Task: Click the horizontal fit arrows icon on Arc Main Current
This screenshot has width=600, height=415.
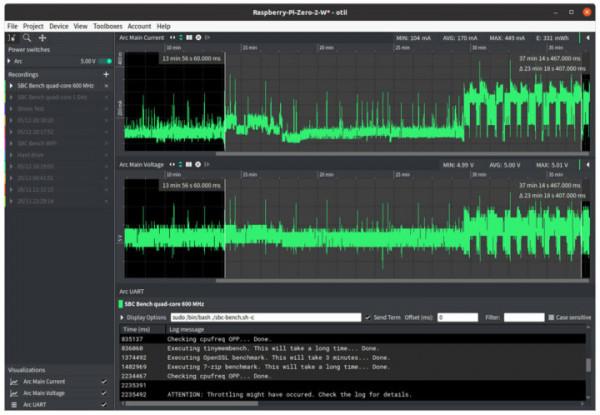Action: point(171,37)
